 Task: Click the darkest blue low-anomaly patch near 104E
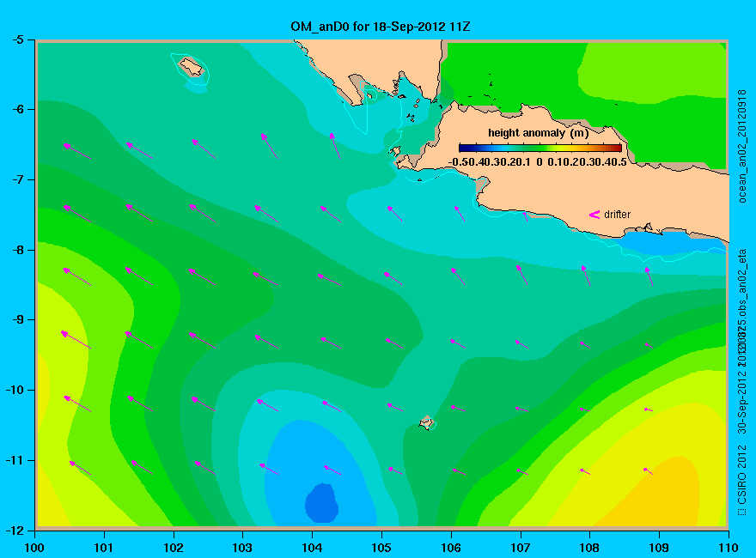(321, 504)
